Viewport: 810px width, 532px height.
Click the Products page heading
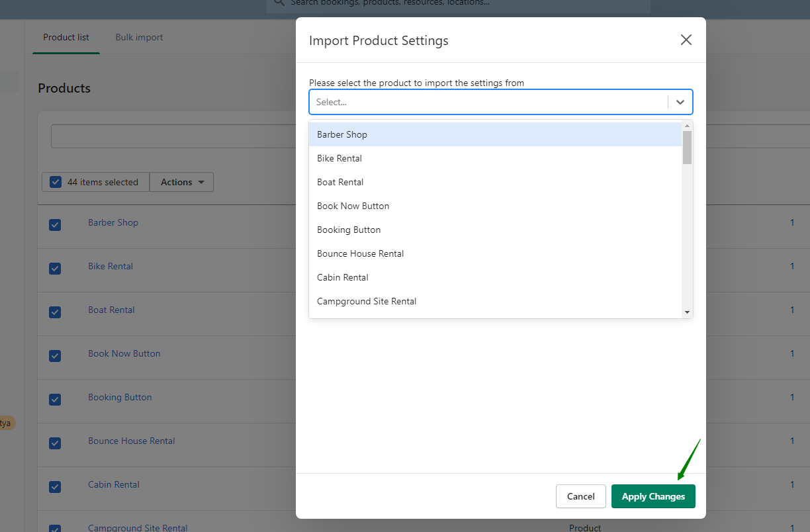(64, 88)
